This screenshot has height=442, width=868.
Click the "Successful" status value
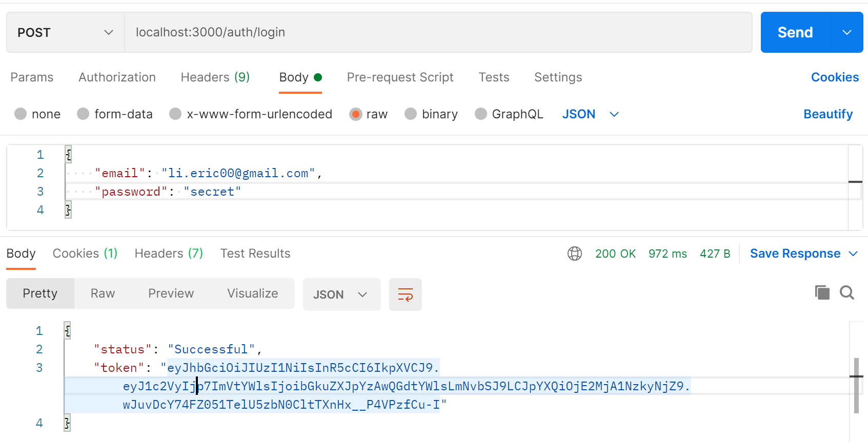tap(211, 349)
